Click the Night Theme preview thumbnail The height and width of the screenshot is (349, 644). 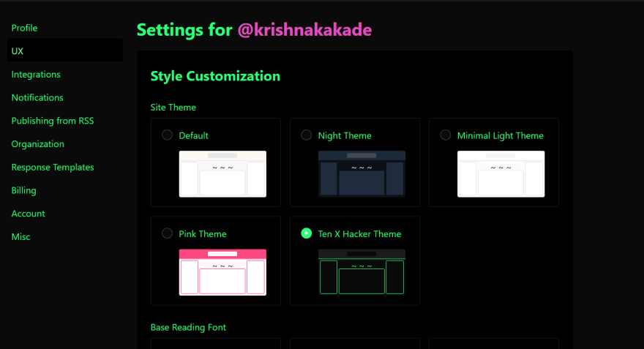click(x=362, y=174)
